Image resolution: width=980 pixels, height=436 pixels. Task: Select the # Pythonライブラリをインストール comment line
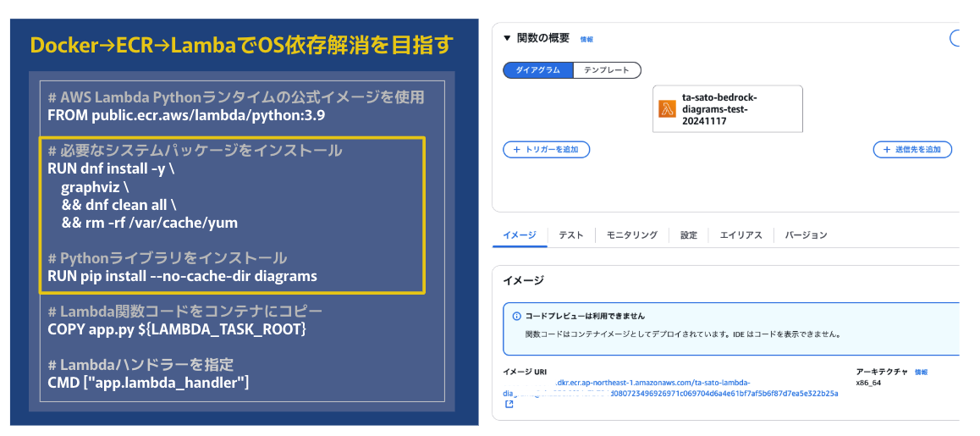point(168,257)
